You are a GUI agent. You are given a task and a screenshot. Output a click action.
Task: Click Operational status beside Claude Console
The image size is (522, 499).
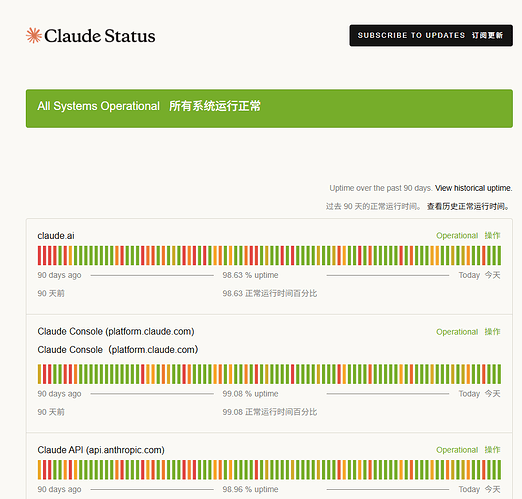point(457,332)
